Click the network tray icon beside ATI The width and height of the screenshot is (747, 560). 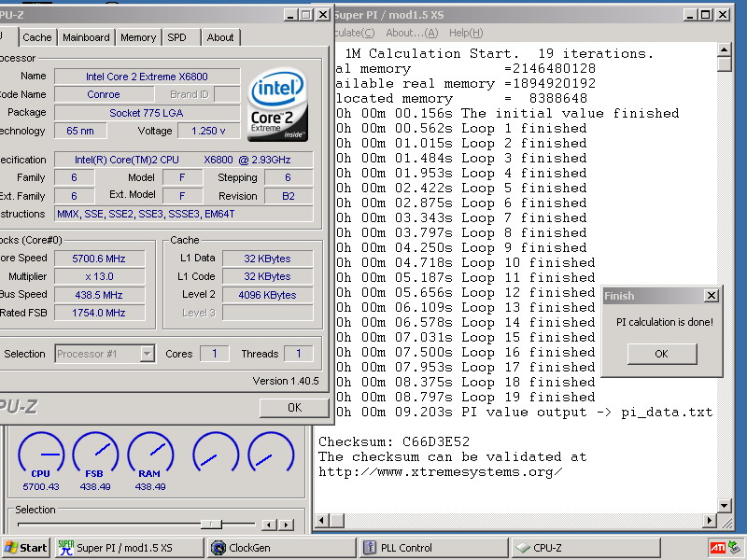(735, 548)
